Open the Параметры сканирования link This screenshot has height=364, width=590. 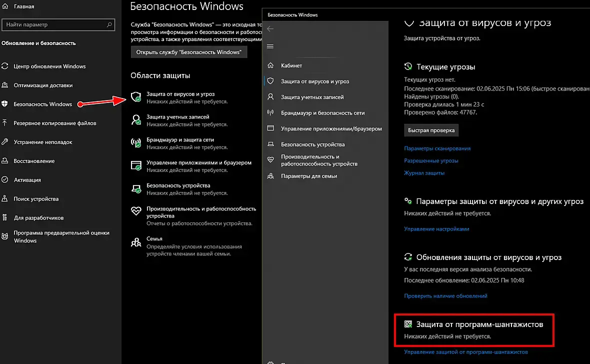(437, 148)
